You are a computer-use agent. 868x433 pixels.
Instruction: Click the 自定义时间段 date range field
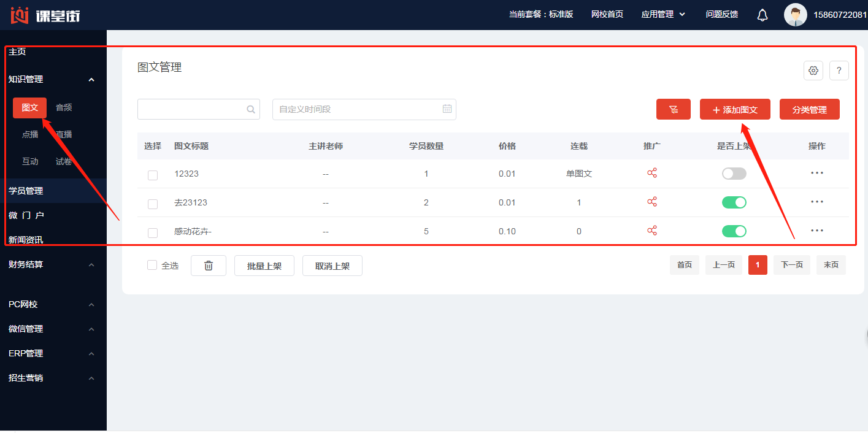pyautogui.click(x=356, y=109)
